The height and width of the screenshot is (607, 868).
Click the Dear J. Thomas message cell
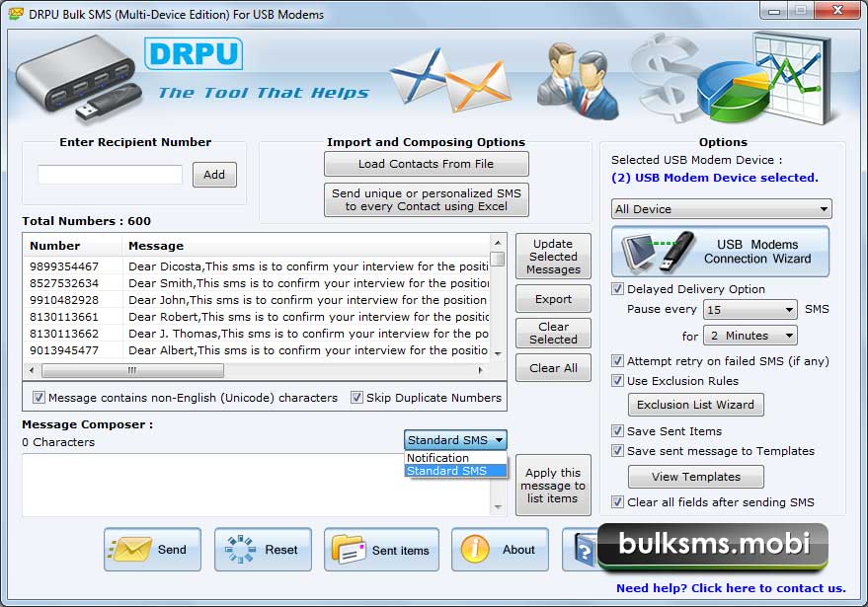click(x=308, y=334)
